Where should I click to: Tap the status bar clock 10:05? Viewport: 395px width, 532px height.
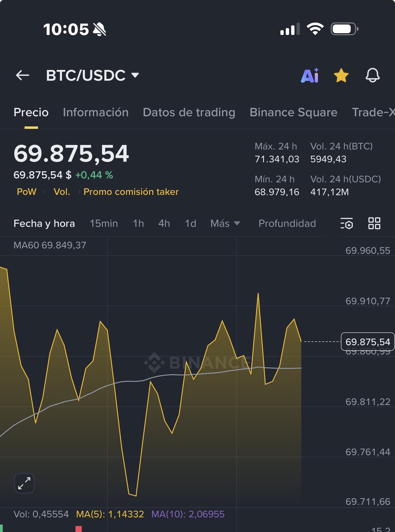[66, 30]
